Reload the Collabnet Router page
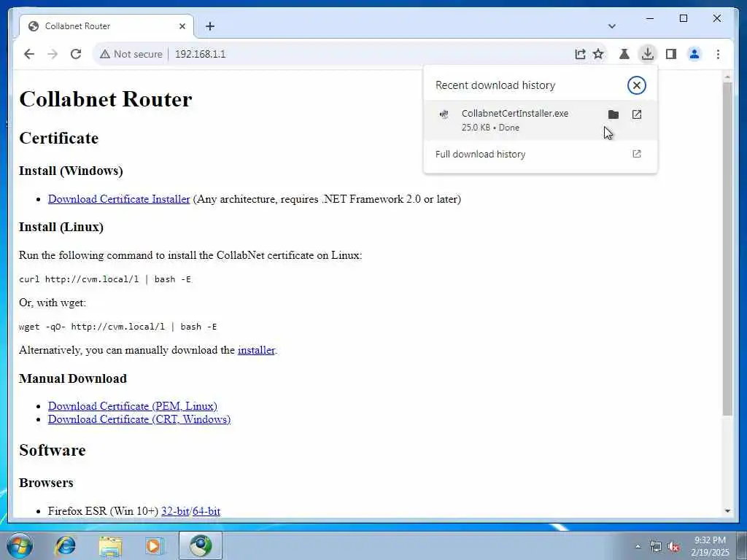 click(x=76, y=54)
